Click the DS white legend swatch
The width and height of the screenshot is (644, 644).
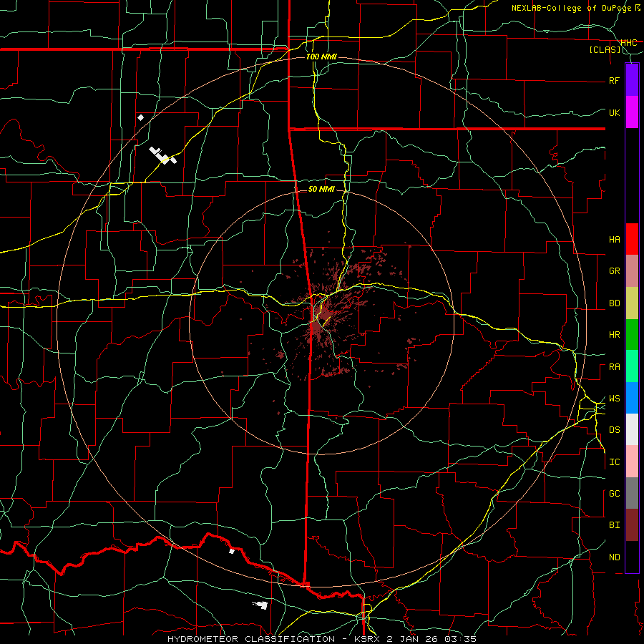coord(632,429)
